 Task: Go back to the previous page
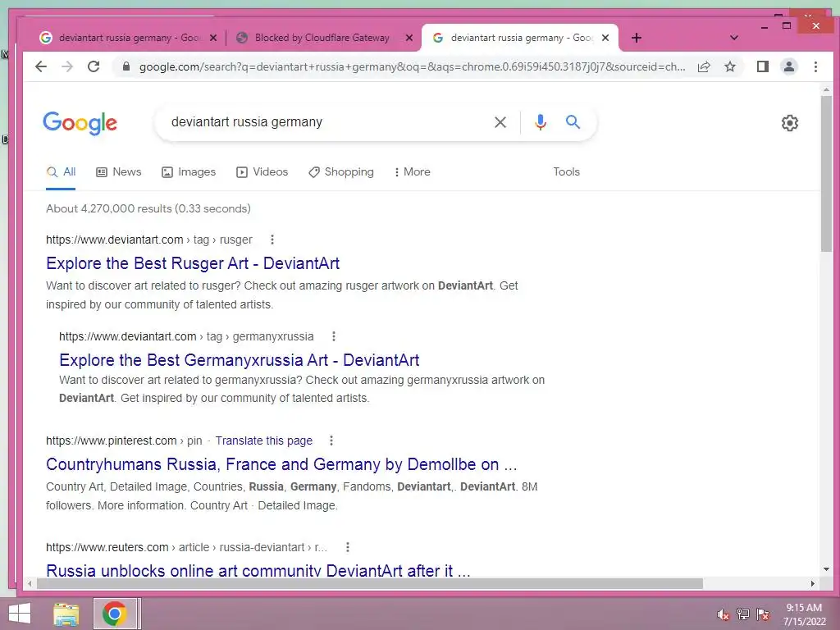41,66
